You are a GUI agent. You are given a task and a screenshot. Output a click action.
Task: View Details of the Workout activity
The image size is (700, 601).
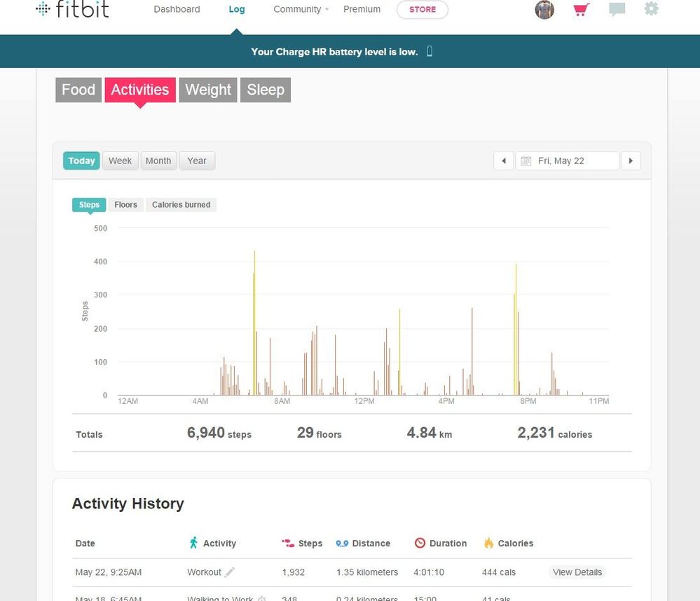577,572
